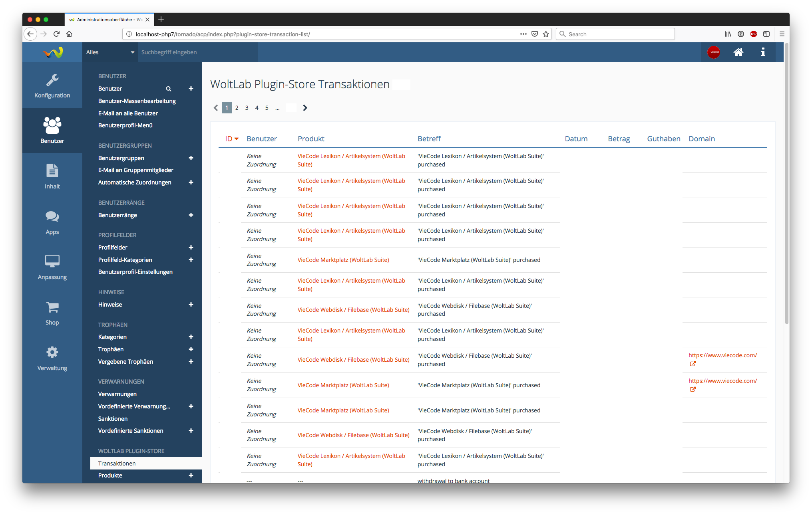Sort the table by Datum column
Image resolution: width=812 pixels, height=515 pixels.
point(576,139)
